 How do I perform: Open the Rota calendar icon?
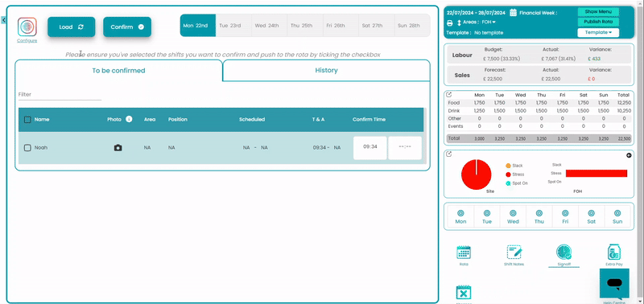tap(464, 253)
